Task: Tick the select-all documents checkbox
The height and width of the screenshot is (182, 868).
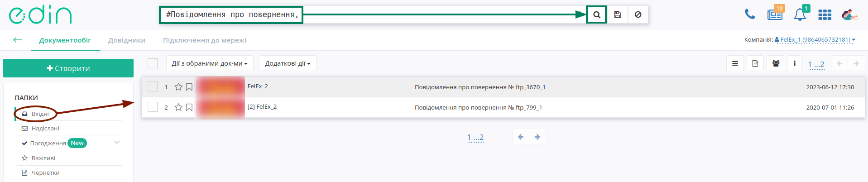Action: (153, 63)
